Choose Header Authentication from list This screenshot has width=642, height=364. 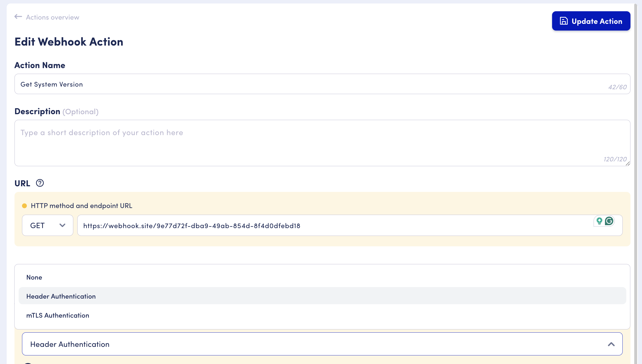61,296
